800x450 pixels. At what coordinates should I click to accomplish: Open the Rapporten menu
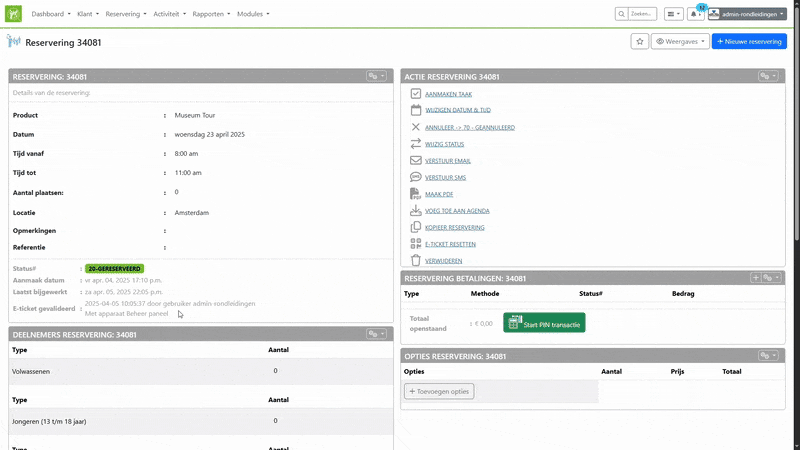pyautogui.click(x=210, y=14)
